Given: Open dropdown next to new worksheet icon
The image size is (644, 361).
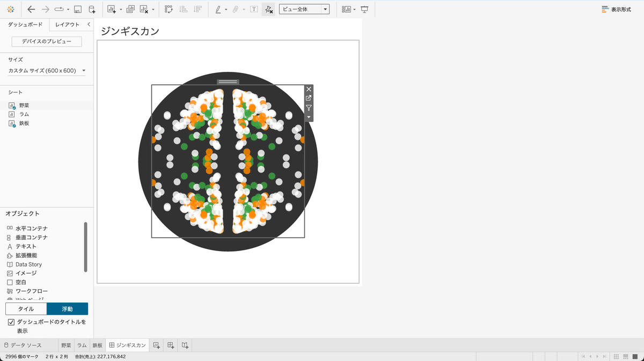Looking at the screenshot, I should [x=121, y=9].
